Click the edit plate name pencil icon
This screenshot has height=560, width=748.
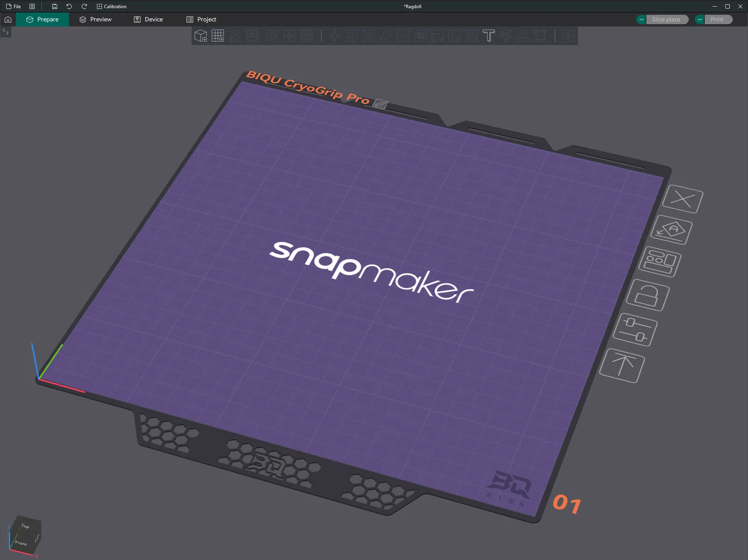(x=381, y=104)
